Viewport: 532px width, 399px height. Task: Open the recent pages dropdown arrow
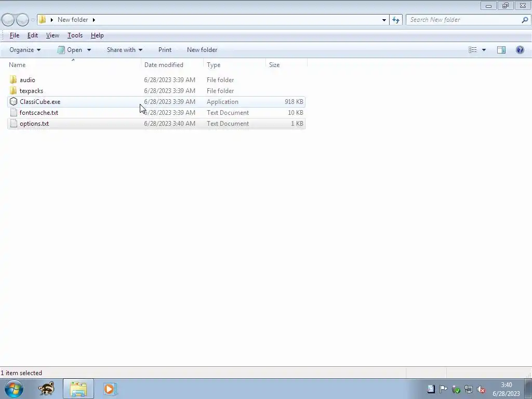coord(33,20)
